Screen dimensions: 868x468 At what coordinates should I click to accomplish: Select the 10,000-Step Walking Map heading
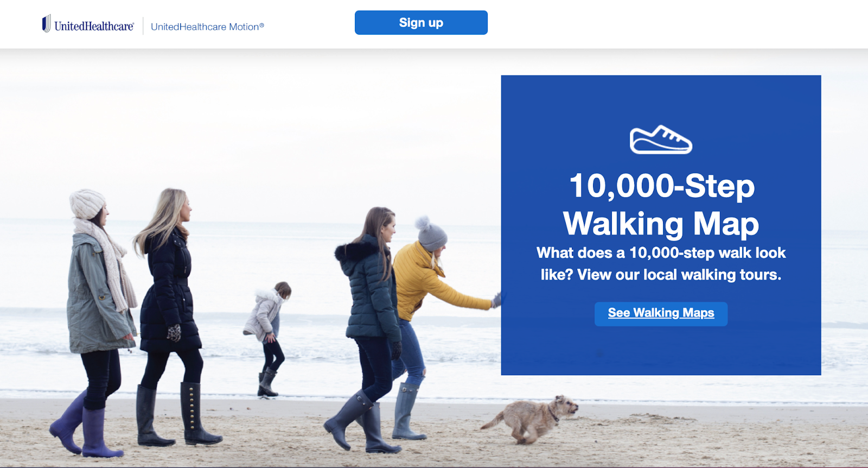point(661,205)
